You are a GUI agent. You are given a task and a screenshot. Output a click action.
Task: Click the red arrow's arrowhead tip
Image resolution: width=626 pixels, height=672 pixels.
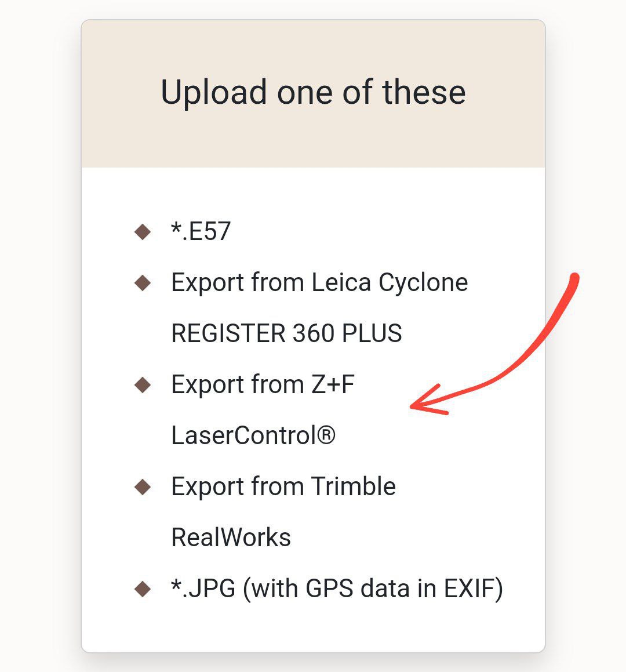click(x=413, y=406)
